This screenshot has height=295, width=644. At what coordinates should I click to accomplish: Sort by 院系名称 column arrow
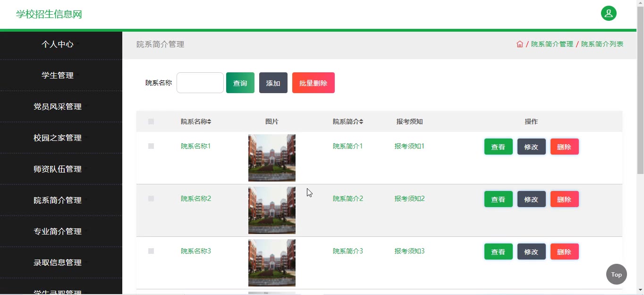(209, 121)
